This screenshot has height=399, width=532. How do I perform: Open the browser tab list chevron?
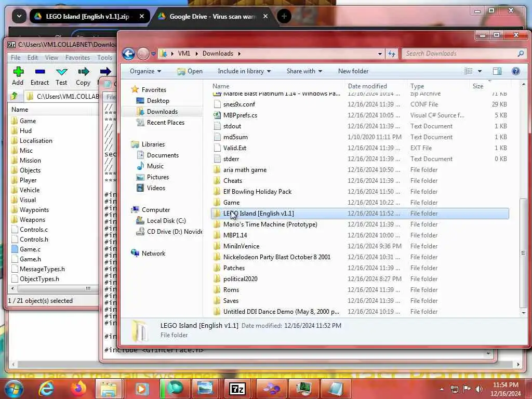coord(19,16)
